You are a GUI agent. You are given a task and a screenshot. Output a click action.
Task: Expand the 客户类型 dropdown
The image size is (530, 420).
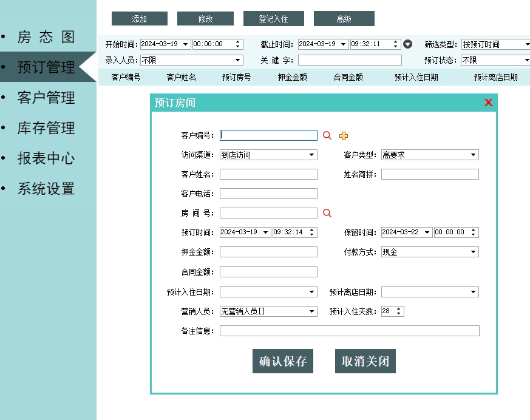tap(474, 155)
